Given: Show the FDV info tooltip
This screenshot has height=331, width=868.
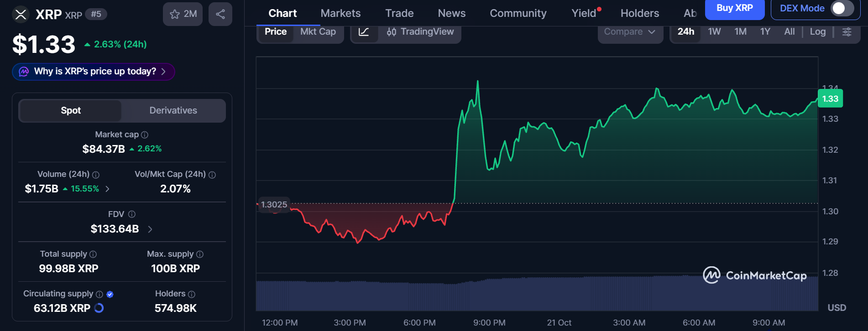Looking at the screenshot, I should click(x=132, y=214).
